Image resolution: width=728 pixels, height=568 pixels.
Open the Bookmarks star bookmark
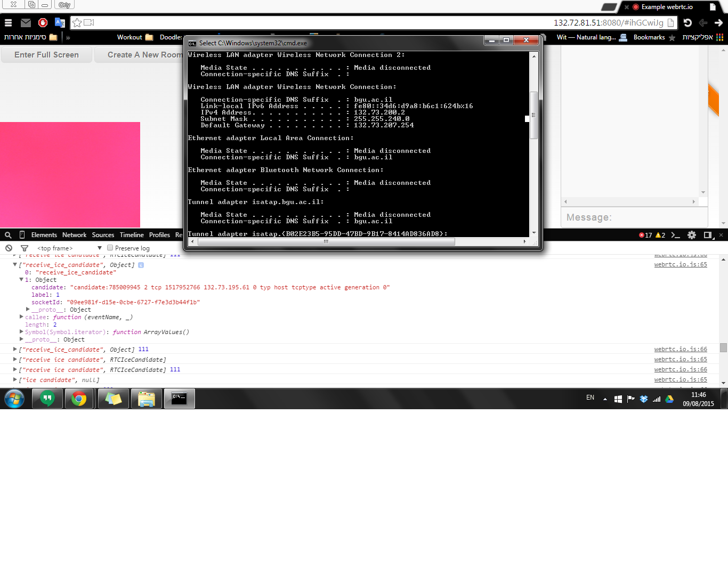pyautogui.click(x=654, y=37)
